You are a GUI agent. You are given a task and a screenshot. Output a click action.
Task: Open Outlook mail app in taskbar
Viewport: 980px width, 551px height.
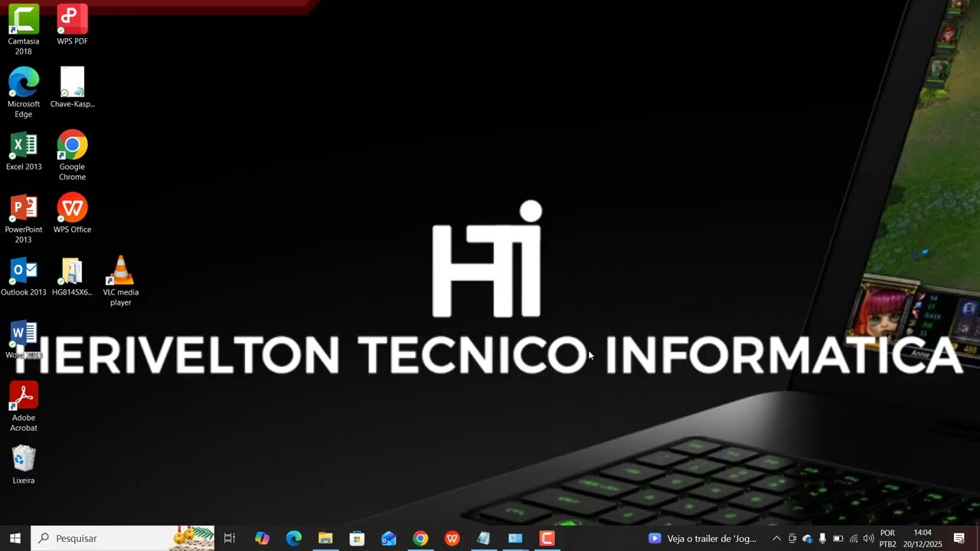click(x=389, y=538)
